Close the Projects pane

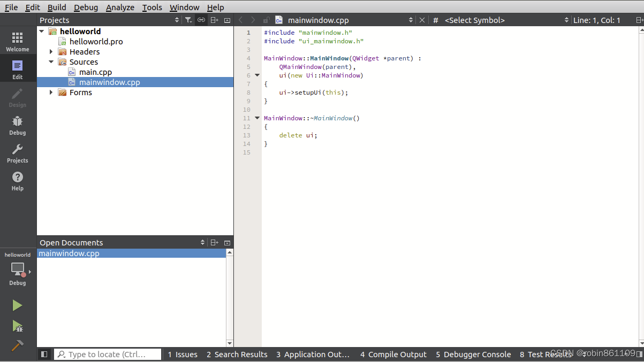(x=227, y=20)
